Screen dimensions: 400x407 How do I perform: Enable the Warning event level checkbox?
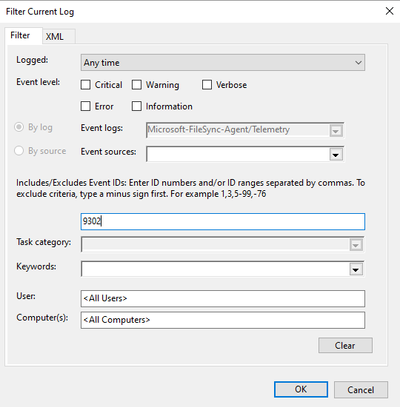137,85
